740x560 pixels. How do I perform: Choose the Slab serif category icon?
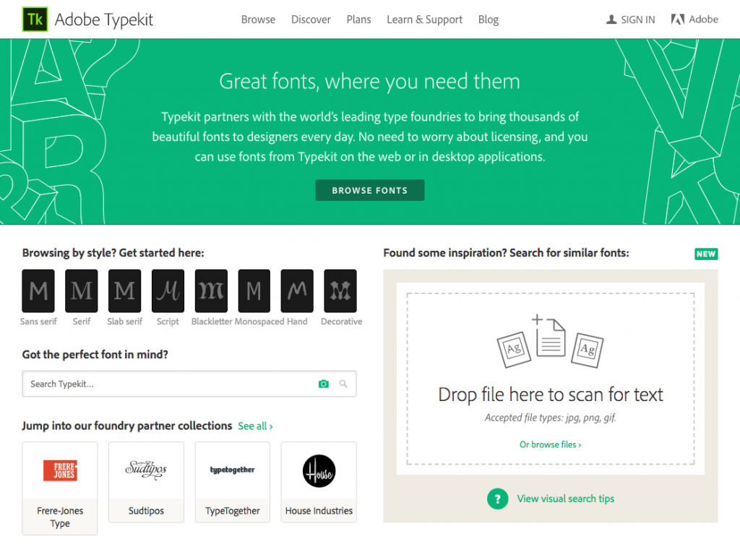coord(124,290)
